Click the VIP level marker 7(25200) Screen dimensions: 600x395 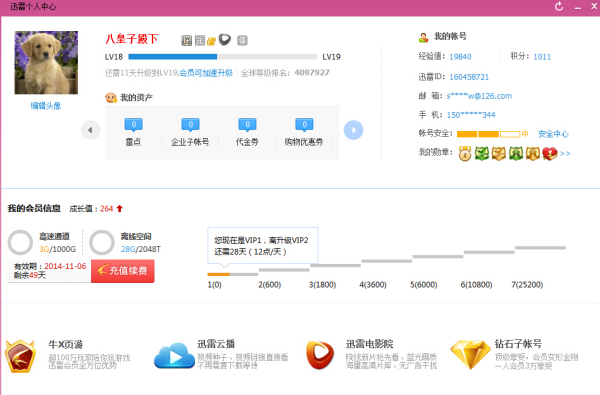[x=527, y=285]
